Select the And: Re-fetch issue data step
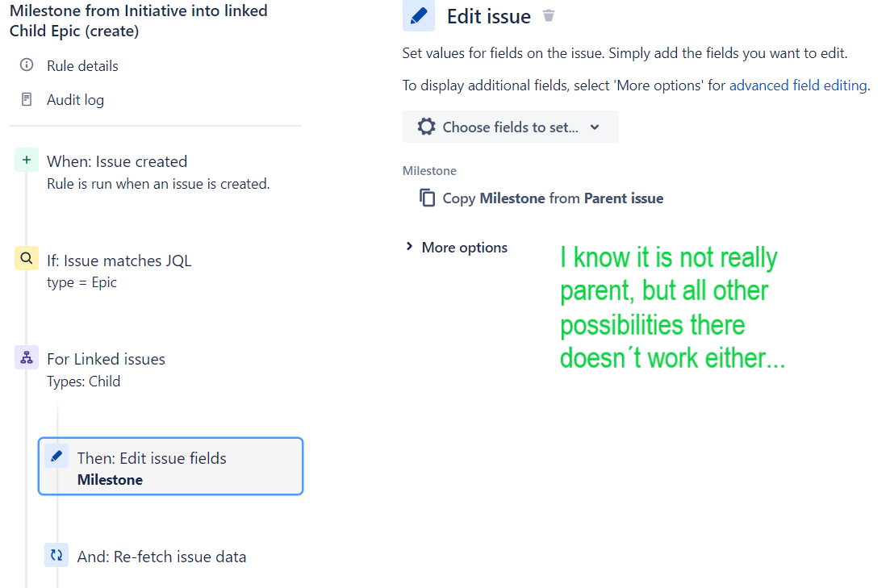 pos(161,556)
